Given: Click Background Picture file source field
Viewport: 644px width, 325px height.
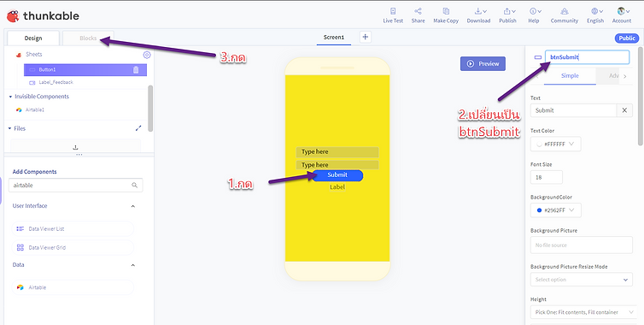Looking at the screenshot, I should click(582, 245).
